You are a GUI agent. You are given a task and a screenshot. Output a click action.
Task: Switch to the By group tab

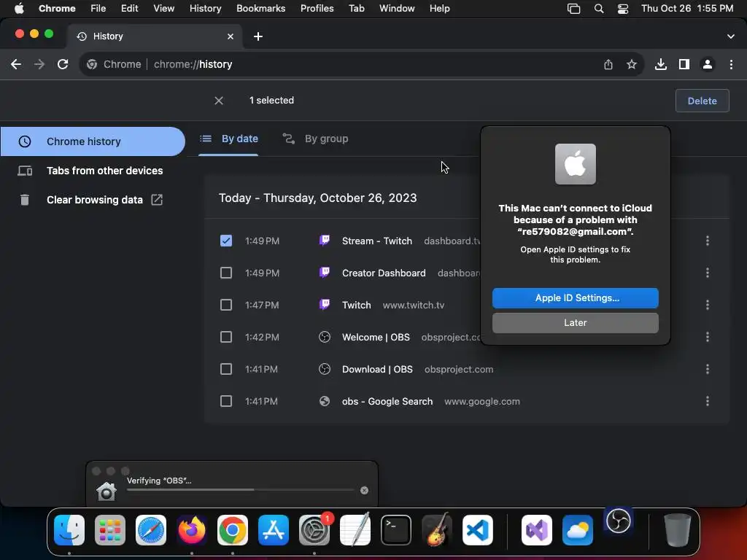315,139
